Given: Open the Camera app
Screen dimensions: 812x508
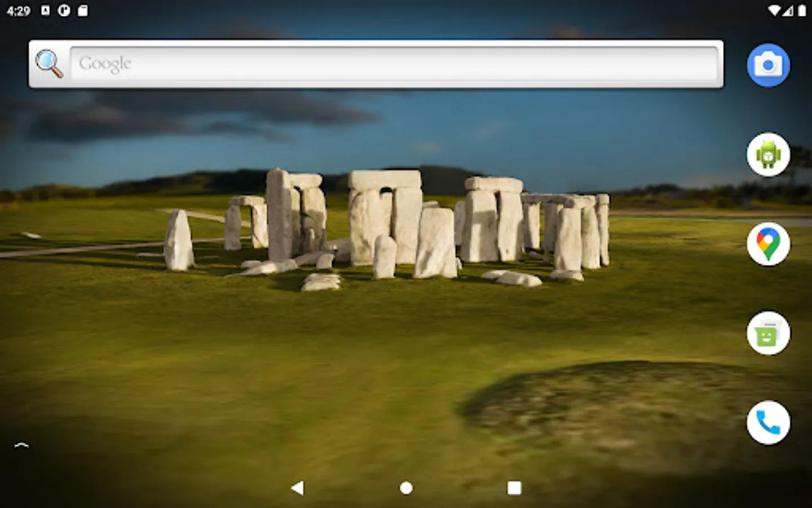Looking at the screenshot, I should [x=768, y=65].
